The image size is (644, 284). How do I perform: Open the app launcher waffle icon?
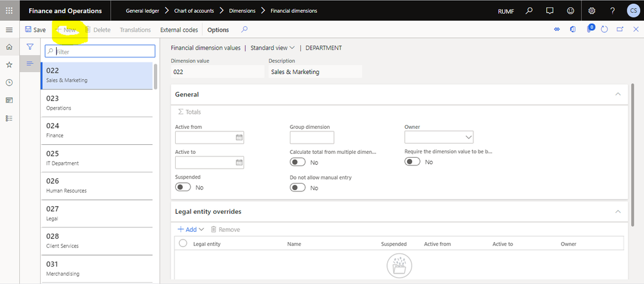coord(9,11)
